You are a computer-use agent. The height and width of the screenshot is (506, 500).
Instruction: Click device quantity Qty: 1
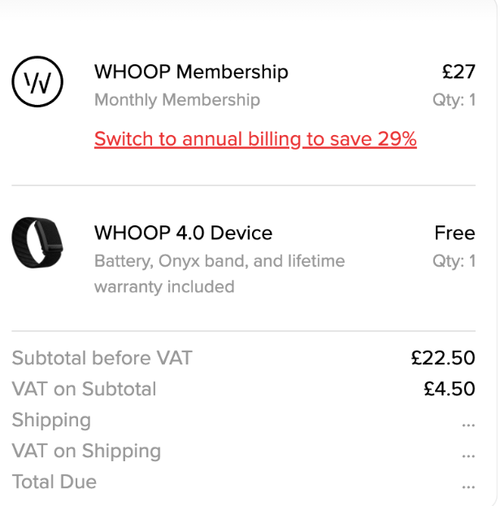click(454, 261)
